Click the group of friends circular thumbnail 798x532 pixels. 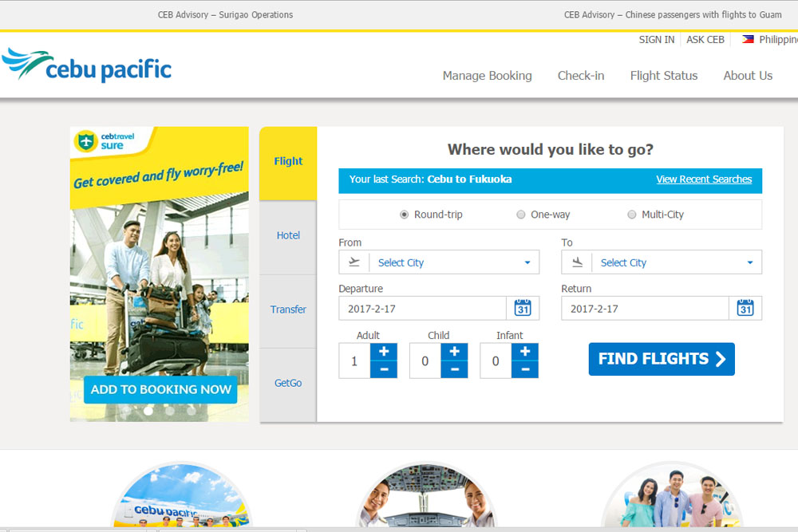click(672, 495)
